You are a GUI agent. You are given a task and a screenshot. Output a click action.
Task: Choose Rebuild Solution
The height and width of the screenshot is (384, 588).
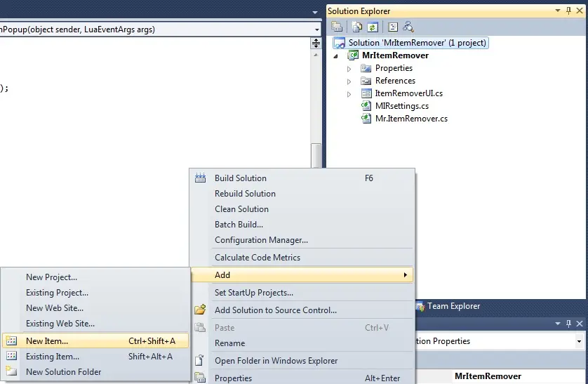point(302,194)
